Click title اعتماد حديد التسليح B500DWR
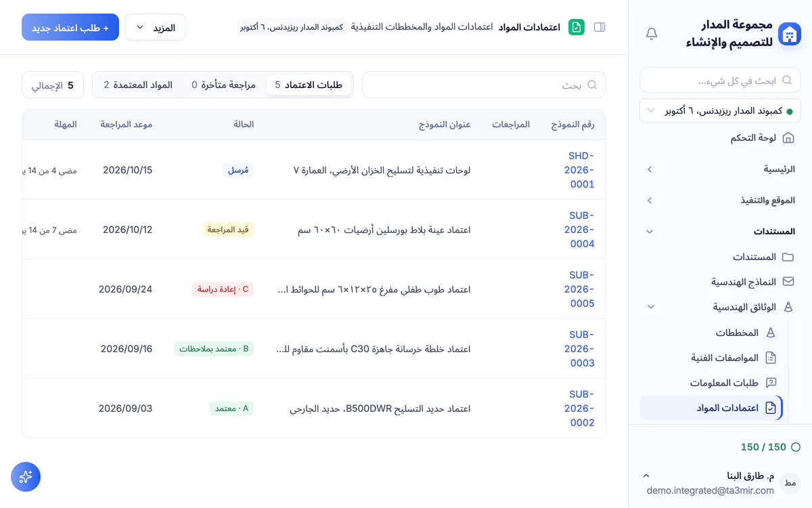812x508 pixels. coord(380,408)
